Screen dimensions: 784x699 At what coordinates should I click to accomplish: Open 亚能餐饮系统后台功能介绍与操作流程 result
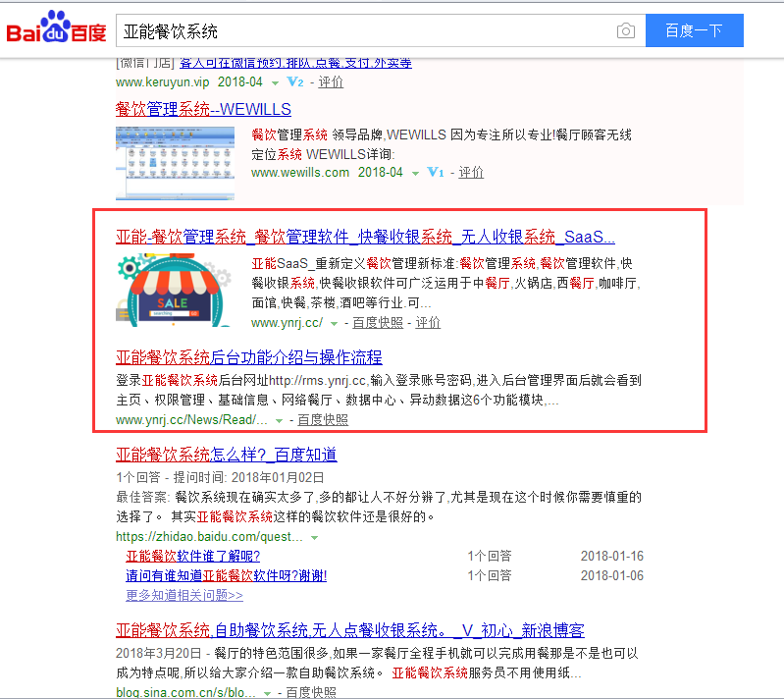click(x=249, y=357)
